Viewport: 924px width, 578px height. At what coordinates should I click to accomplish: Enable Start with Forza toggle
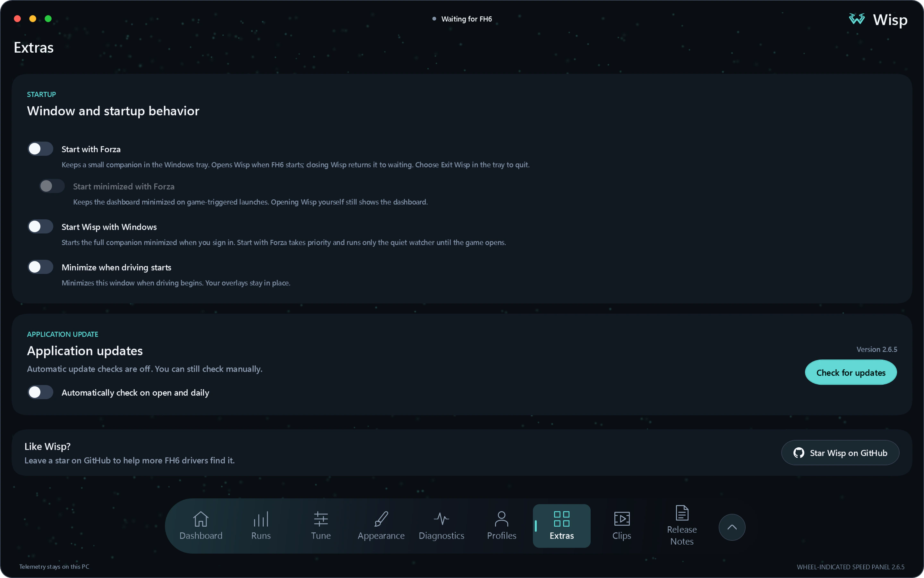[40, 149]
